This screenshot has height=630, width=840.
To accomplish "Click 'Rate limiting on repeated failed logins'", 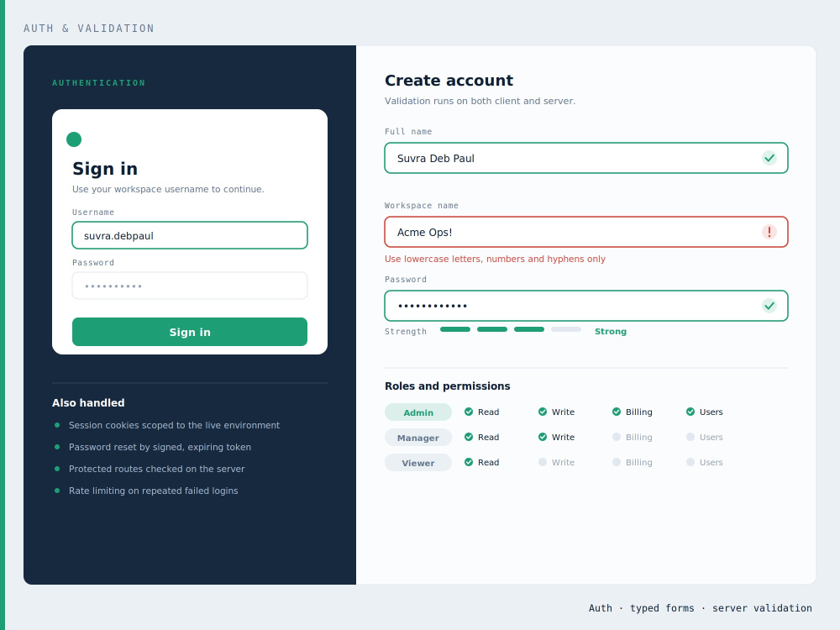I will (x=153, y=491).
